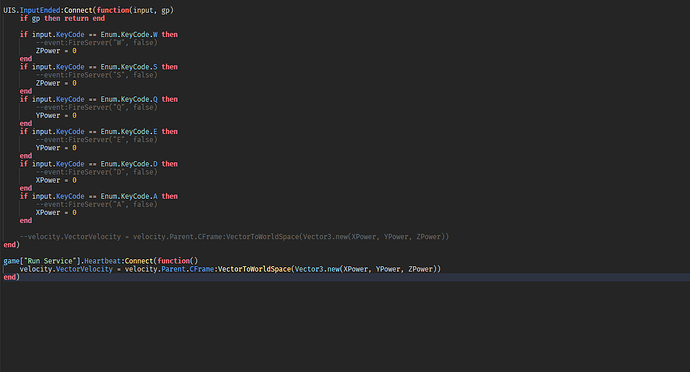This screenshot has width=690, height=372.
Task: Click the Enum.KeyCode.A condition line
Action: (99, 196)
